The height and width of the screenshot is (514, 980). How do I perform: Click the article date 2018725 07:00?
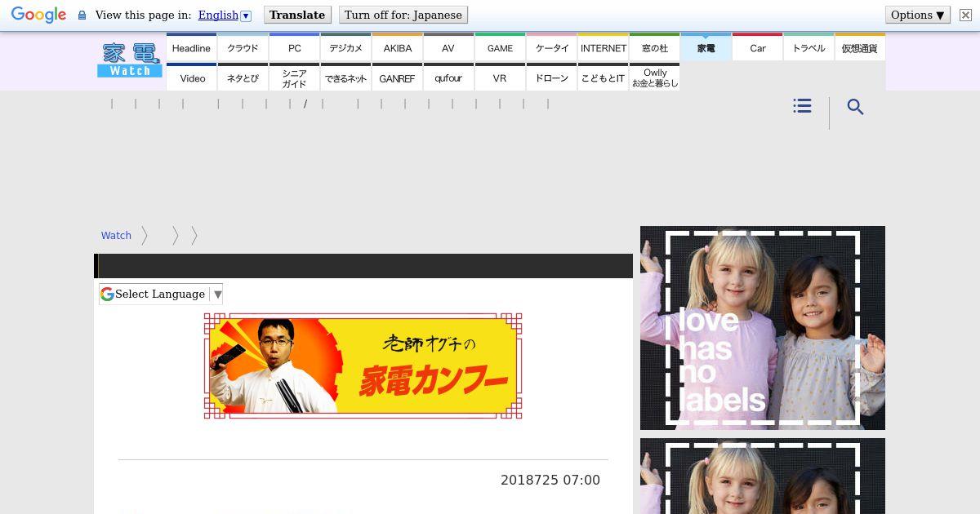[550, 480]
